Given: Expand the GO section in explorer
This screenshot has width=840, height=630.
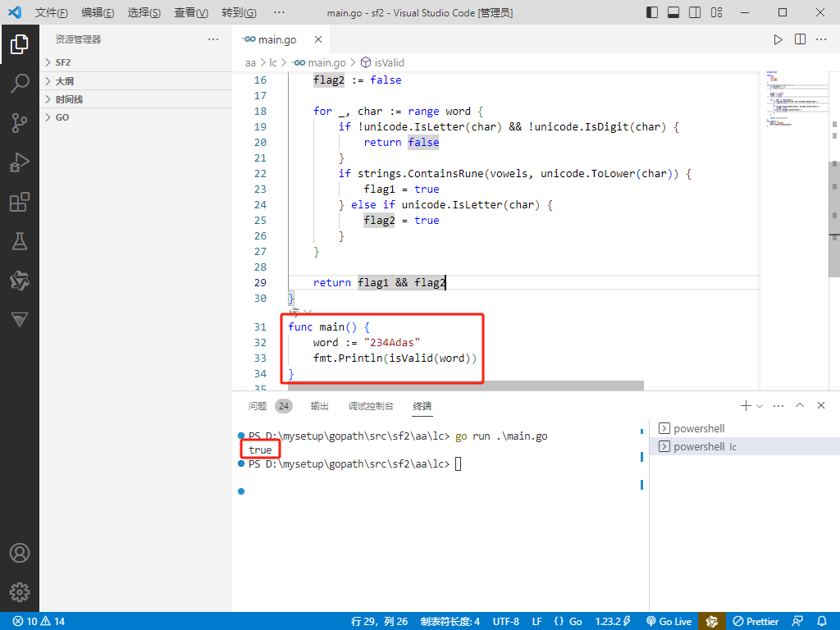Looking at the screenshot, I should (x=135, y=117).
